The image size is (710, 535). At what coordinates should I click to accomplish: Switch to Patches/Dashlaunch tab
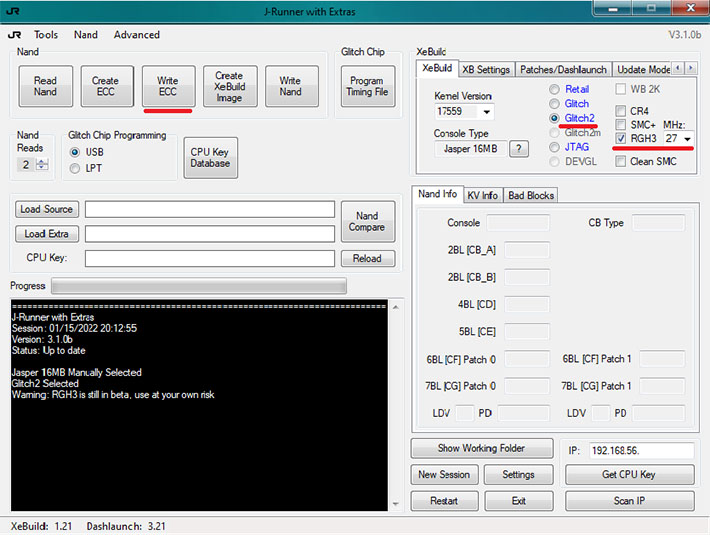coord(563,70)
